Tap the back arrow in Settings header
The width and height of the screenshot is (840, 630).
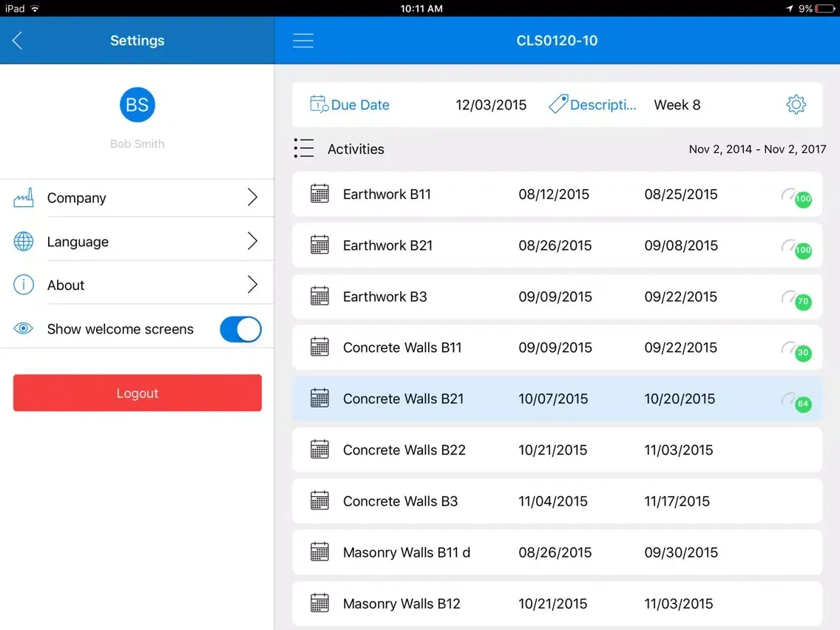pos(17,40)
